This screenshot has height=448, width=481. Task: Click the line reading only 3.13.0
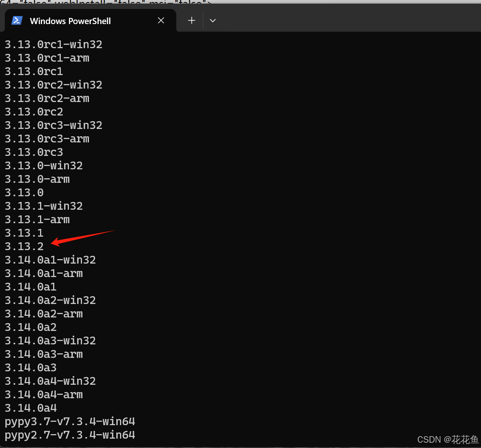coord(24,193)
